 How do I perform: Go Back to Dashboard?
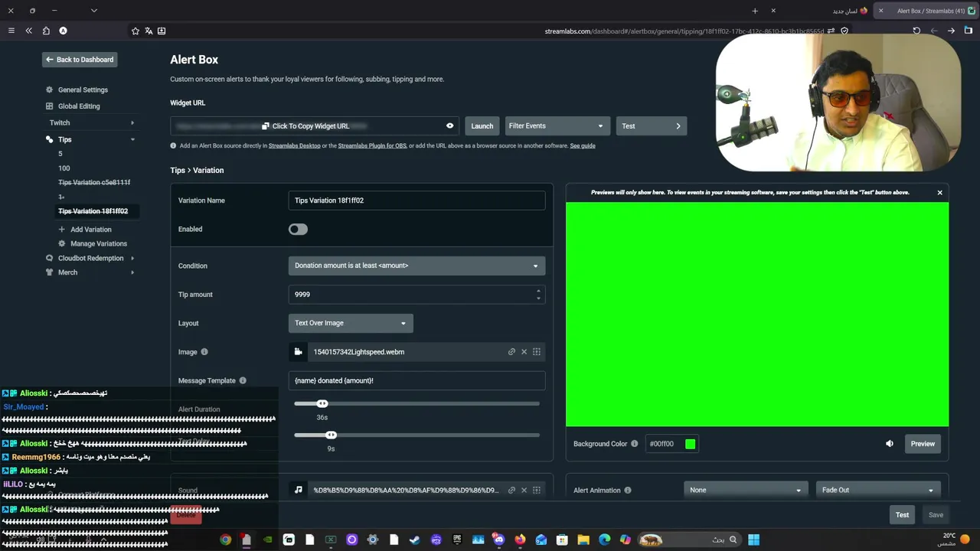coord(79,60)
